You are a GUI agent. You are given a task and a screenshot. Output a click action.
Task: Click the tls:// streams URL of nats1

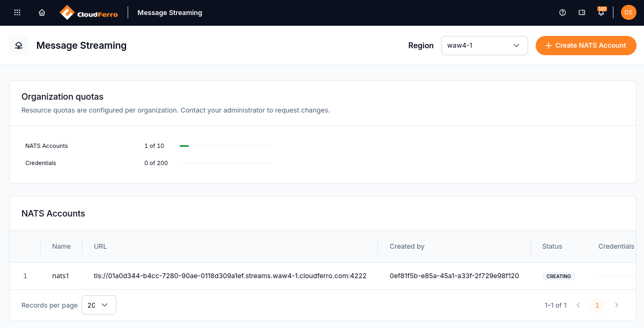point(230,276)
